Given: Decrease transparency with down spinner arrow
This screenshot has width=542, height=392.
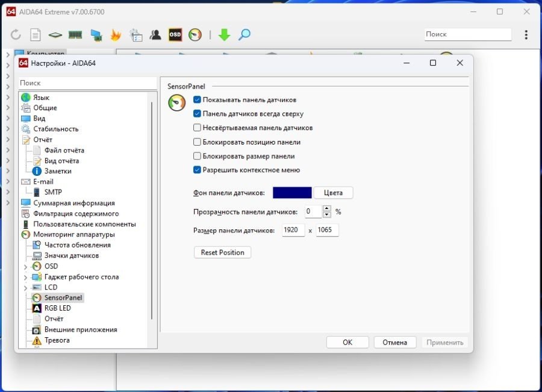Looking at the screenshot, I should pos(326,214).
